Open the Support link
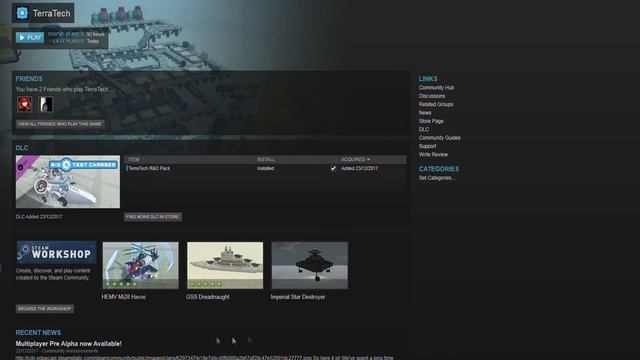The width and height of the screenshot is (640, 360). (x=427, y=146)
